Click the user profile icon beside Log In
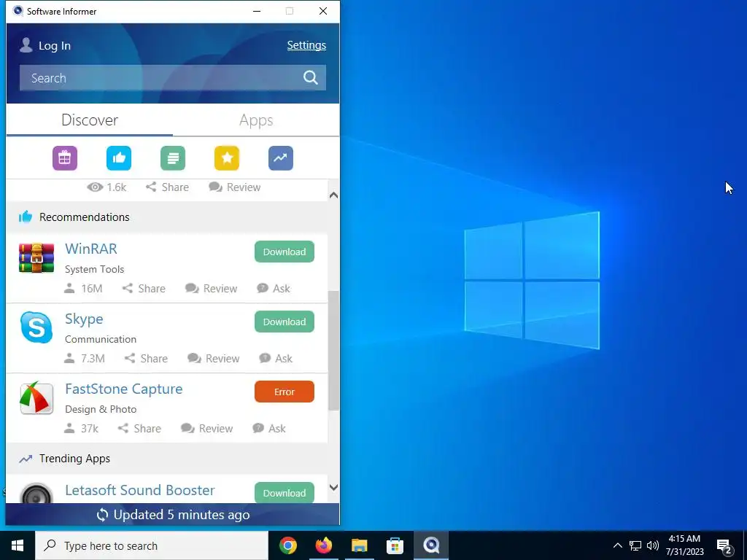Screen dimensions: 747x560 pos(26,45)
